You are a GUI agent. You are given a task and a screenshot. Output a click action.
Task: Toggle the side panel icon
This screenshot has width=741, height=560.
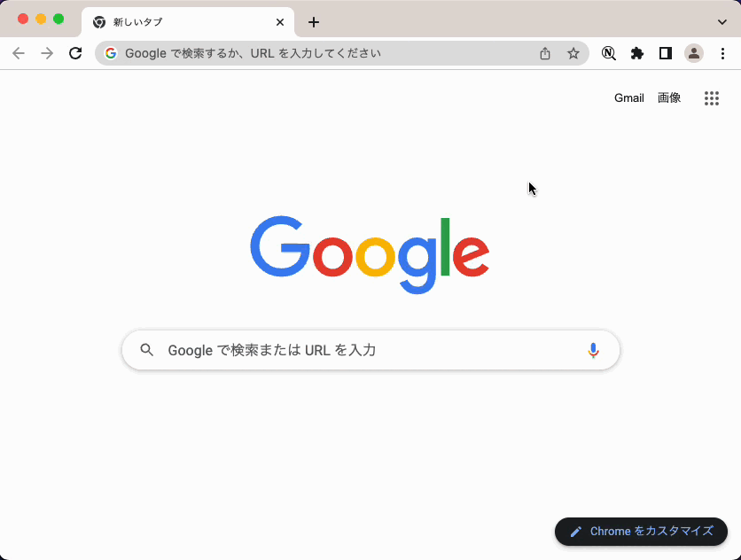pos(666,53)
